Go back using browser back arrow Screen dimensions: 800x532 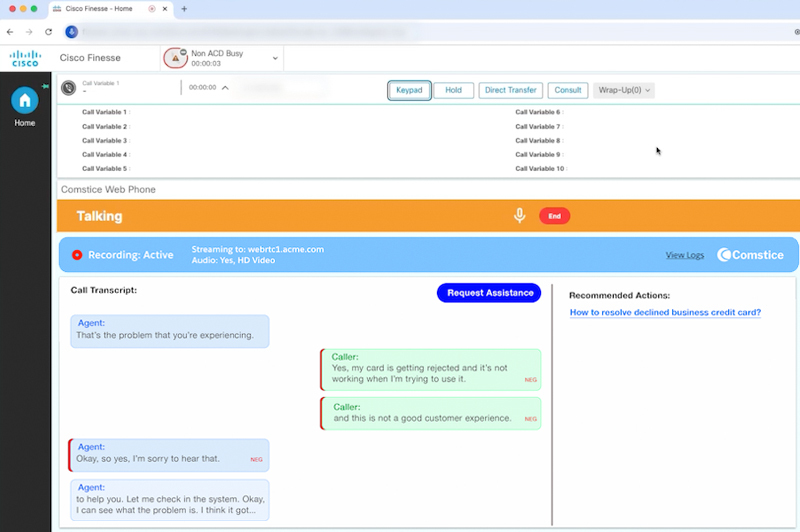[10, 32]
